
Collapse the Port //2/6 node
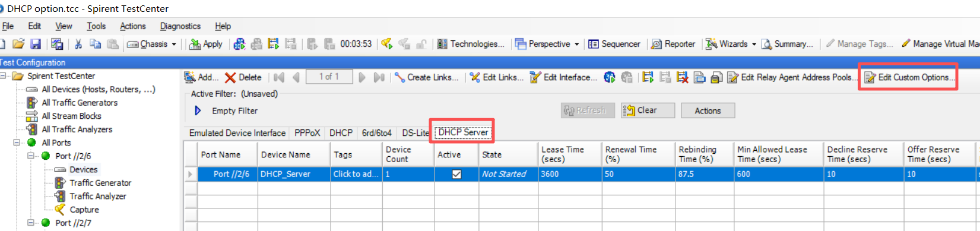31,156
